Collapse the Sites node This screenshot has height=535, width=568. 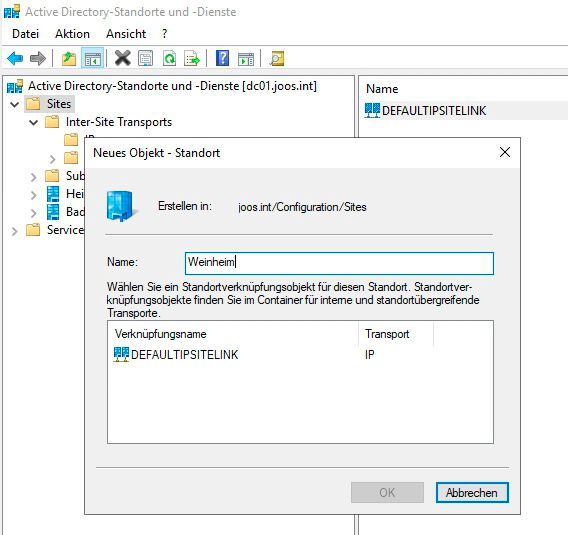click(x=14, y=105)
